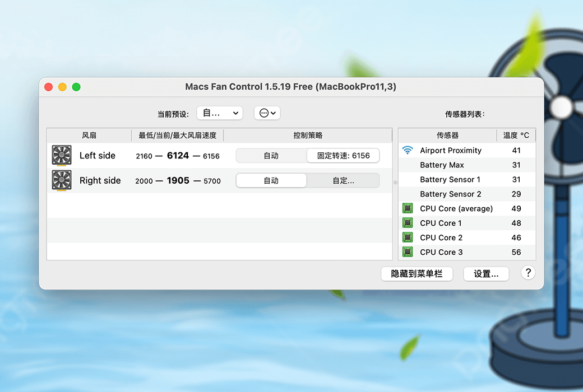This screenshot has height=392, width=583.
Task: Click the CPU Core 2 processor icon
Action: tap(408, 237)
